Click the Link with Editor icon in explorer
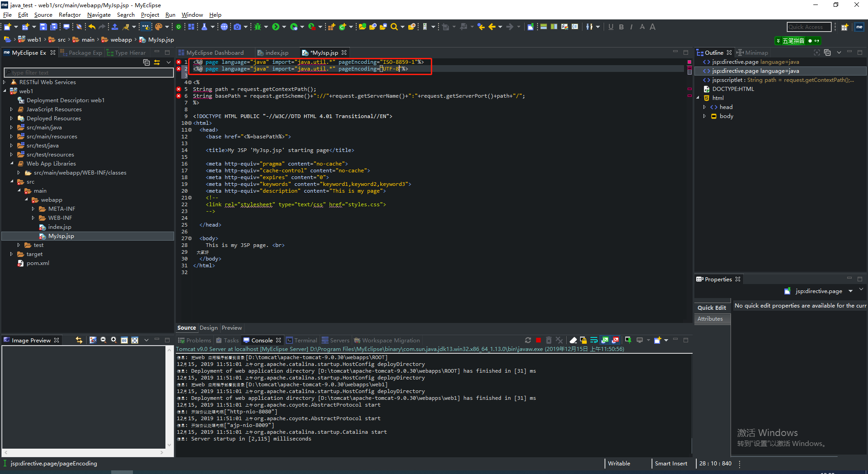This screenshot has width=868, height=474. click(157, 62)
